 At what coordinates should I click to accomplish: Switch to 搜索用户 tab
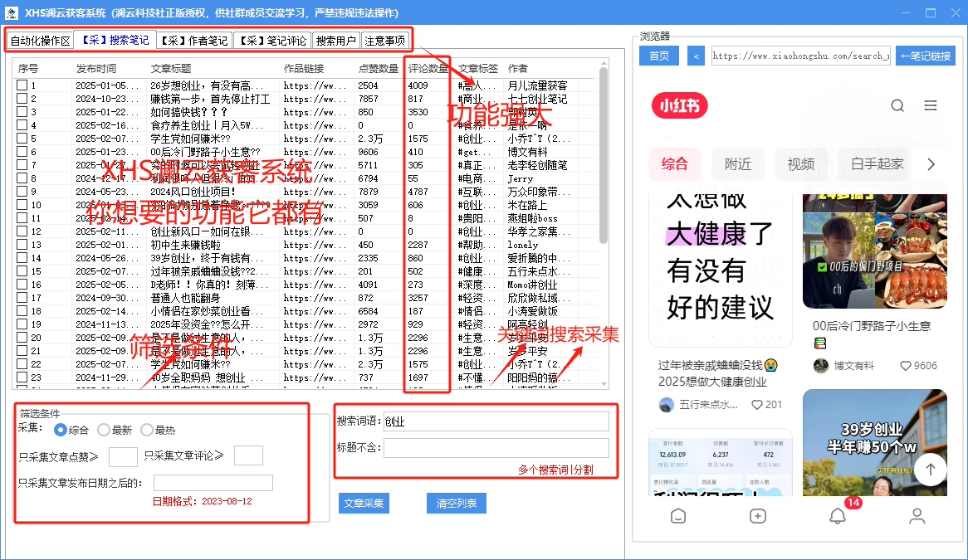(336, 41)
